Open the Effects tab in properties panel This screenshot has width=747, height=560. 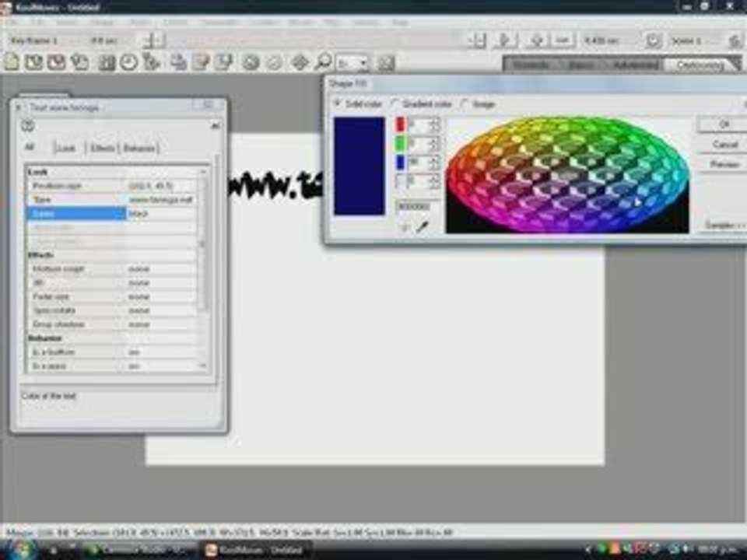tap(103, 148)
